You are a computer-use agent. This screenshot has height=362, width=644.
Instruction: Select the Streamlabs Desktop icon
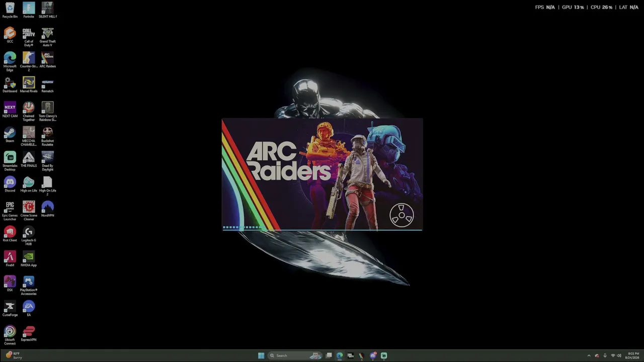[10, 161]
